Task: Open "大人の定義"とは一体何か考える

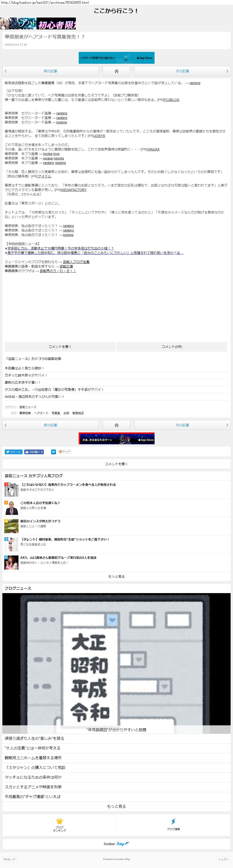Action: coord(116,748)
